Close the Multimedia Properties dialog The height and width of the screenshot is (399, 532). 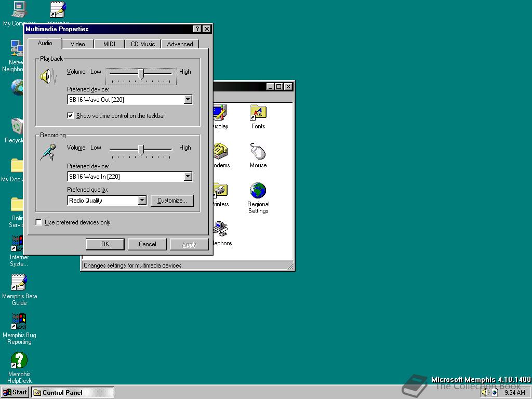click(x=207, y=29)
